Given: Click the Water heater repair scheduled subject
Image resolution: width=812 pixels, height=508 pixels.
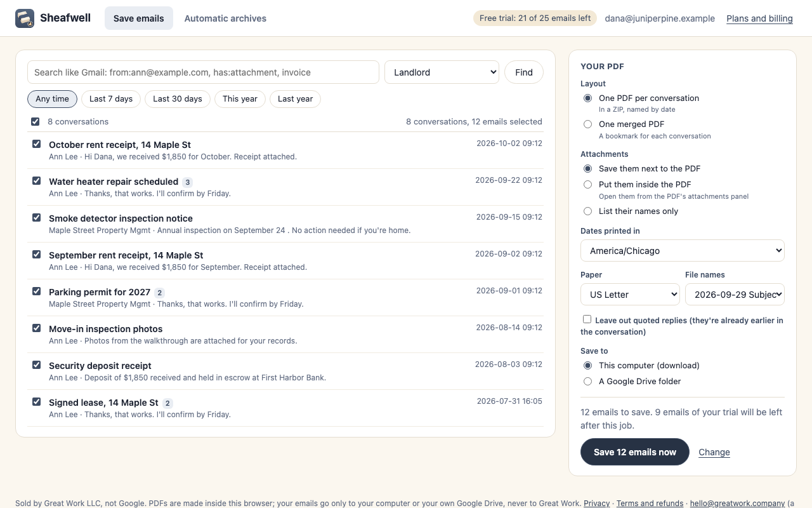Looking at the screenshot, I should coord(114,182).
